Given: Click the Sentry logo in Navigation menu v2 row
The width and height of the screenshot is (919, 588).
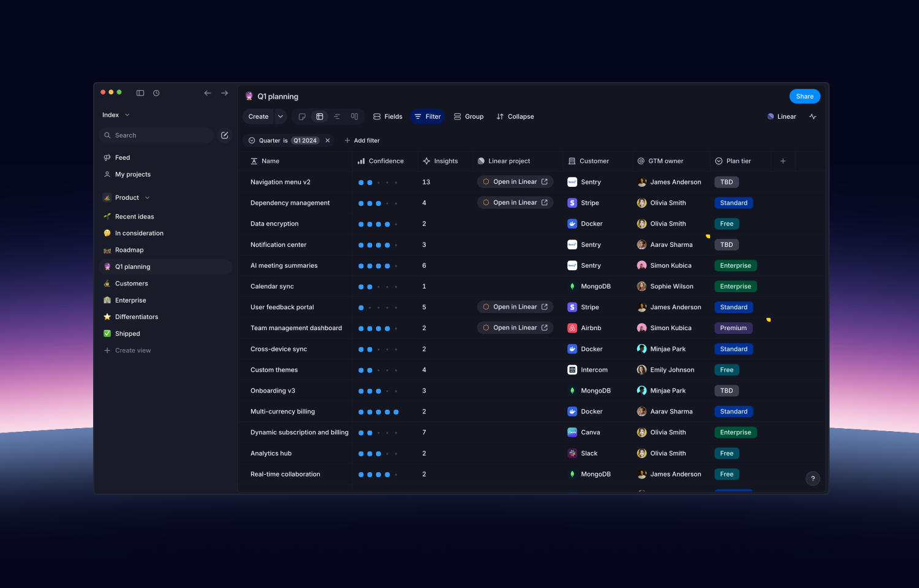Looking at the screenshot, I should pyautogui.click(x=572, y=182).
